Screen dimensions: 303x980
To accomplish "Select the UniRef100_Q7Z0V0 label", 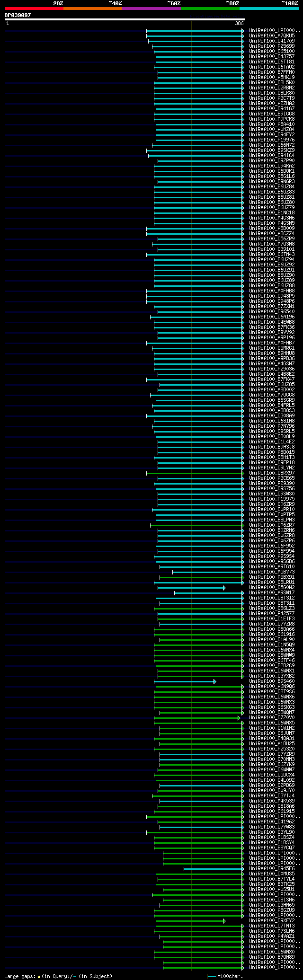I will coord(272,717).
